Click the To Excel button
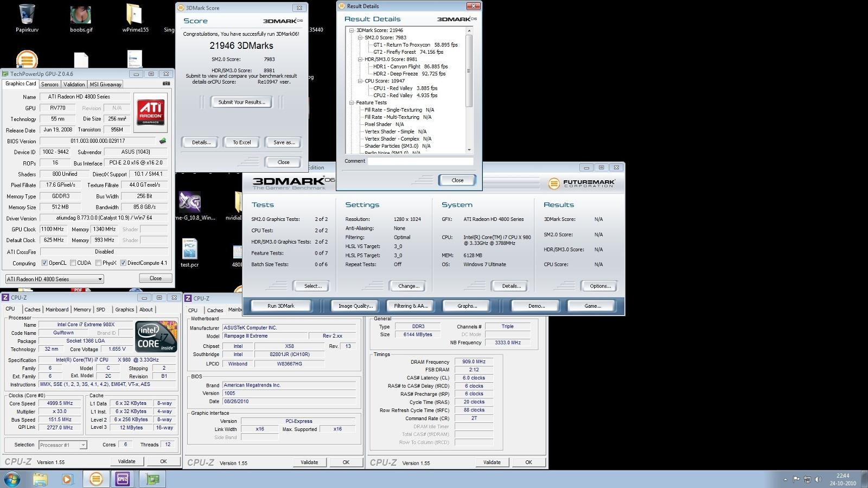This screenshot has width=868, height=488. (242, 142)
